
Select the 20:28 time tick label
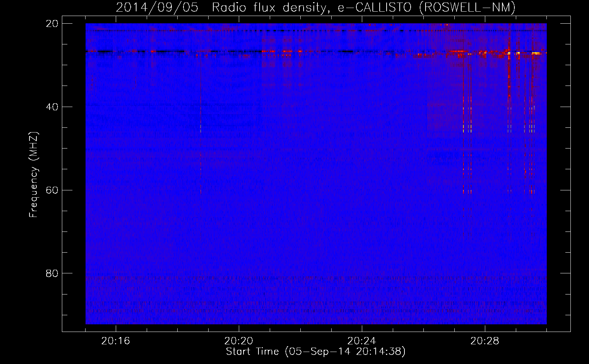point(485,341)
